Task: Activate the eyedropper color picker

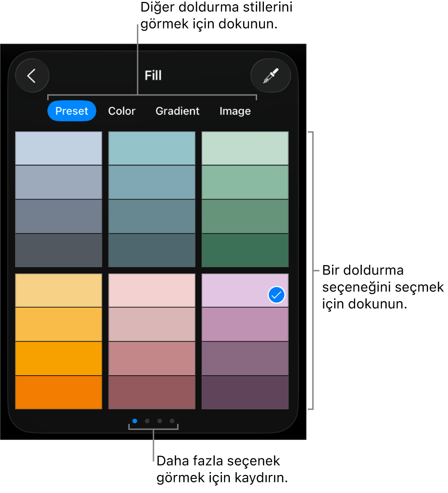Action: 271,75
